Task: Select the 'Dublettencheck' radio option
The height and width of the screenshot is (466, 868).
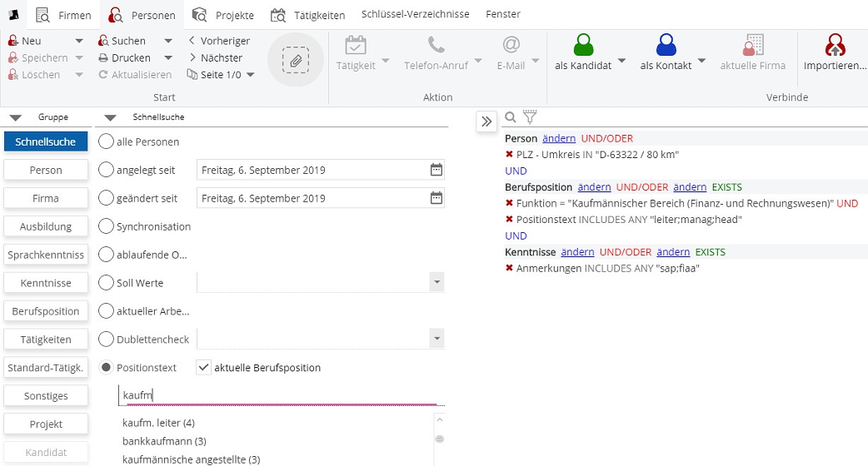Action: [107, 340]
